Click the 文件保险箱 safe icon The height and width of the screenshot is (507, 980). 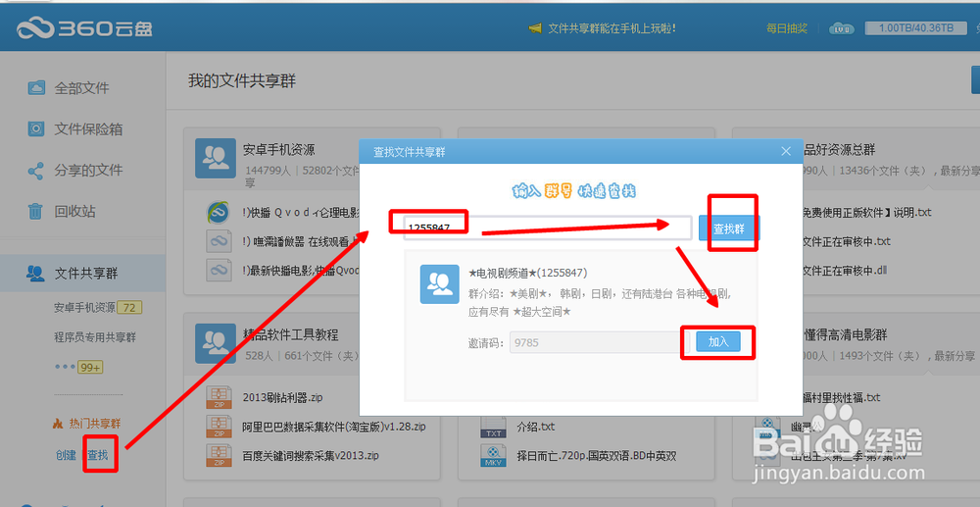point(36,129)
